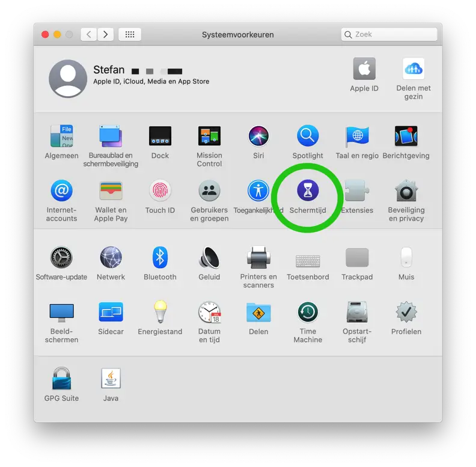Click the 'Apple ID, iCloud, Media en App Store' text

(x=151, y=81)
